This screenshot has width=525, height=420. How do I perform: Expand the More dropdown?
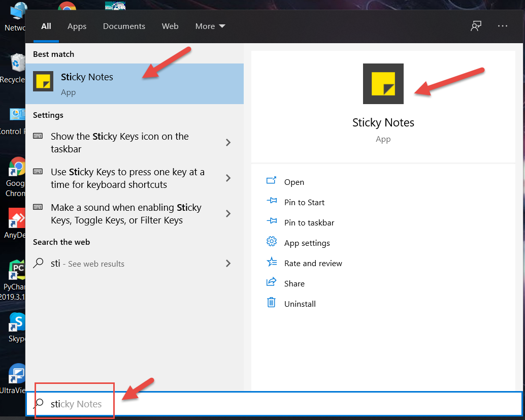click(x=210, y=26)
